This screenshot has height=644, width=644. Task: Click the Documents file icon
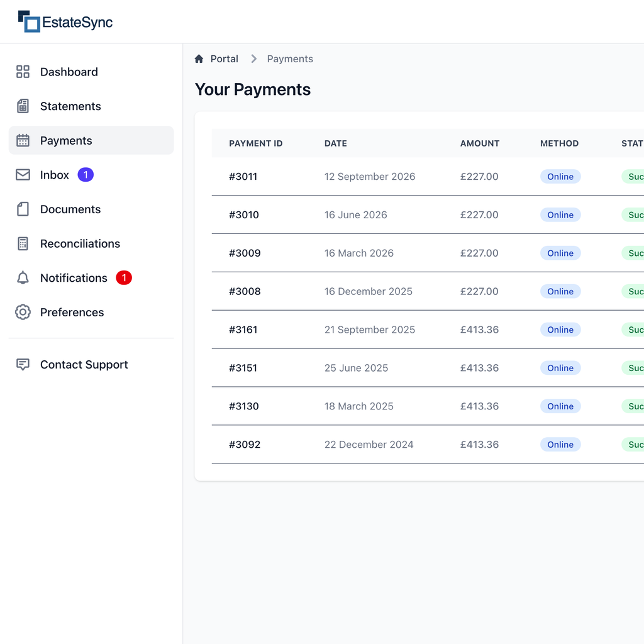coord(23,209)
